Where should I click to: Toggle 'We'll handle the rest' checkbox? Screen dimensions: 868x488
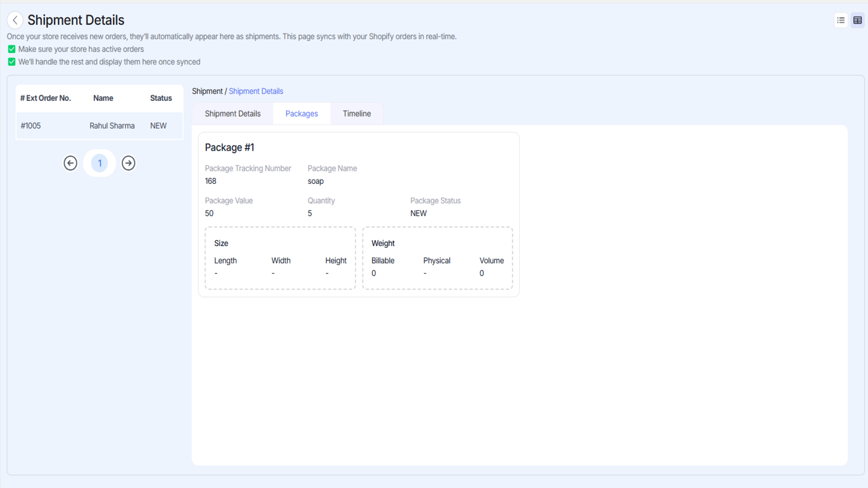tap(11, 62)
